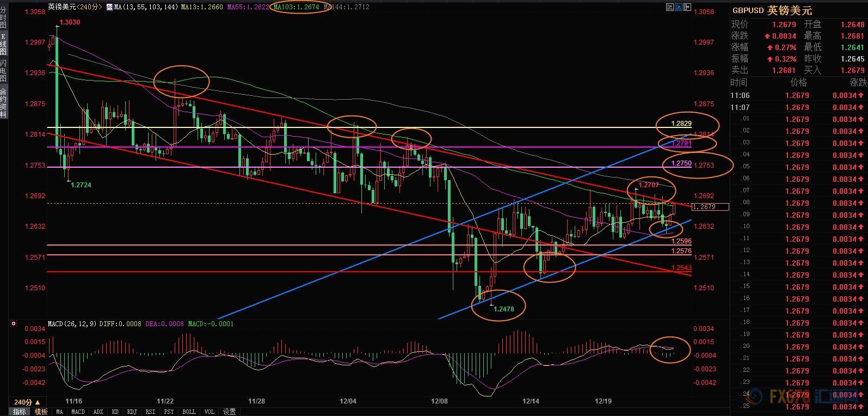Click the 1.2829 resistance level label

[x=681, y=124]
